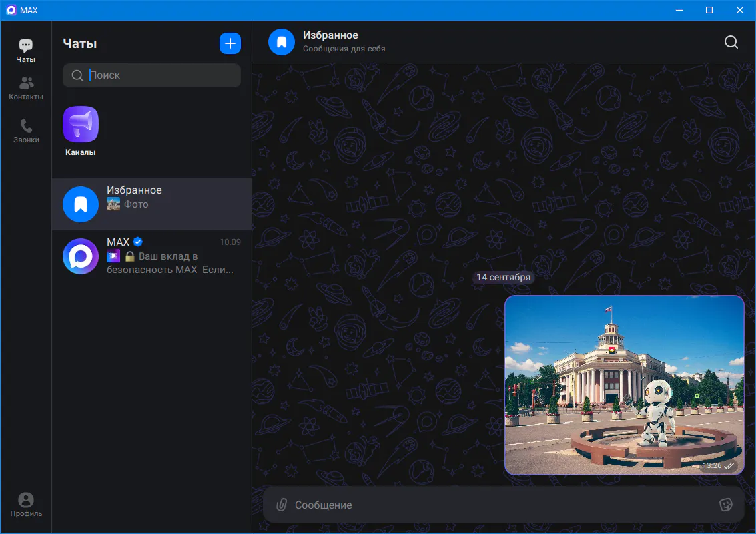The image size is (756, 534).
Task: Click the blue plus new chat button
Action: [230, 43]
